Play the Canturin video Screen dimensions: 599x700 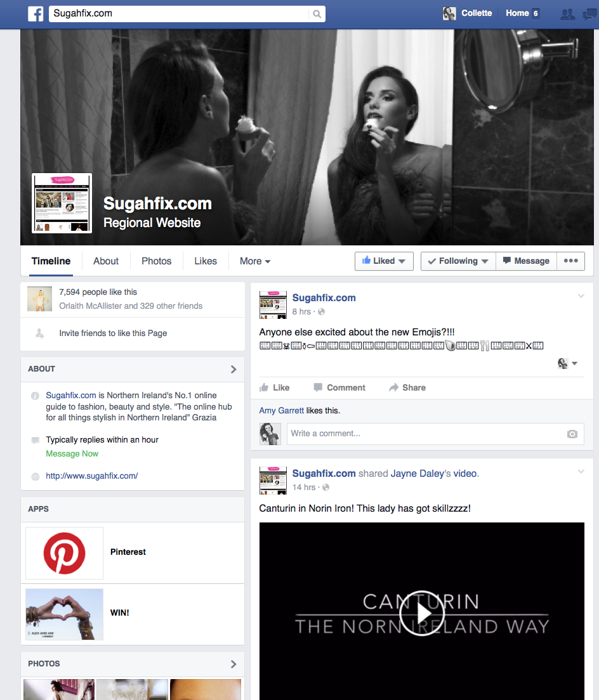[x=422, y=613]
